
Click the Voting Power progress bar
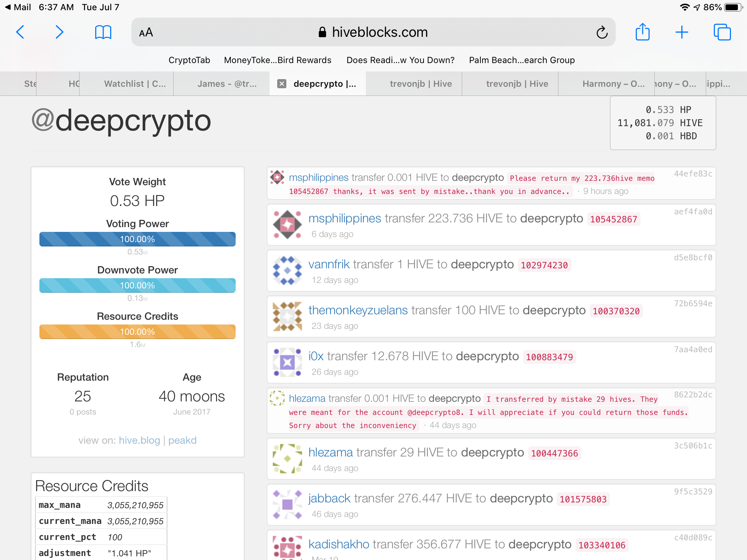[138, 239]
